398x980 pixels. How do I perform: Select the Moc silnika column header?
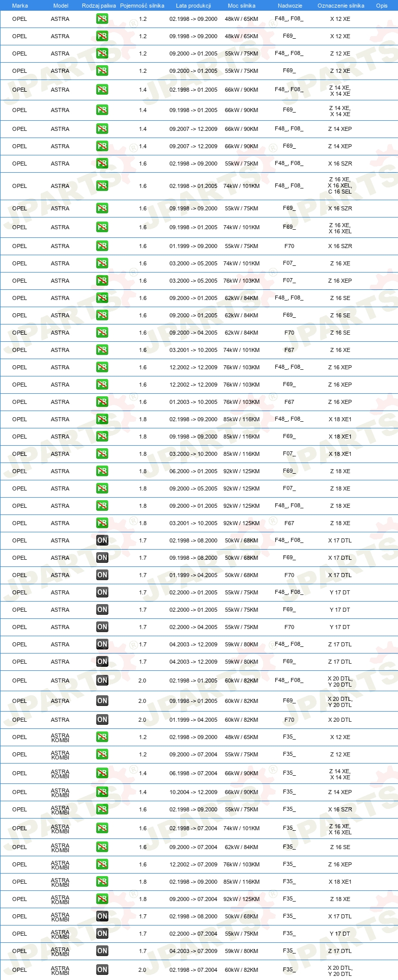242,6
